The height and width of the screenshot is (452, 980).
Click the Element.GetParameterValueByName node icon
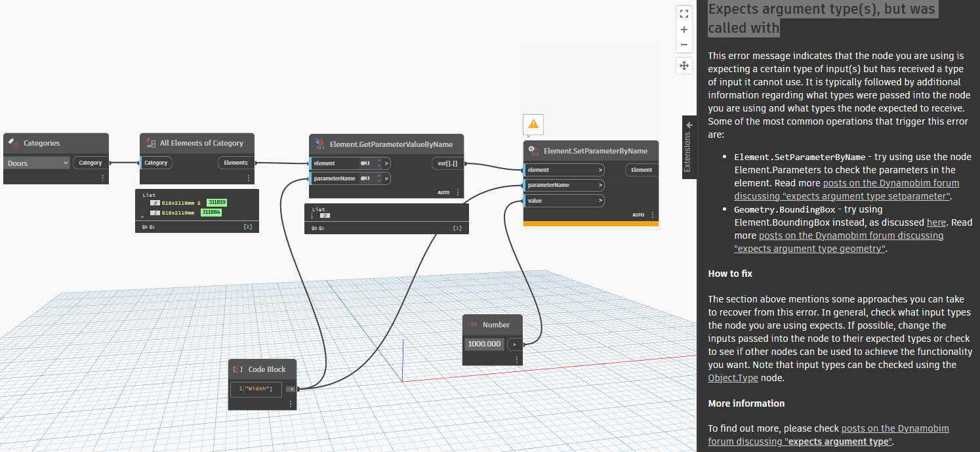320,144
